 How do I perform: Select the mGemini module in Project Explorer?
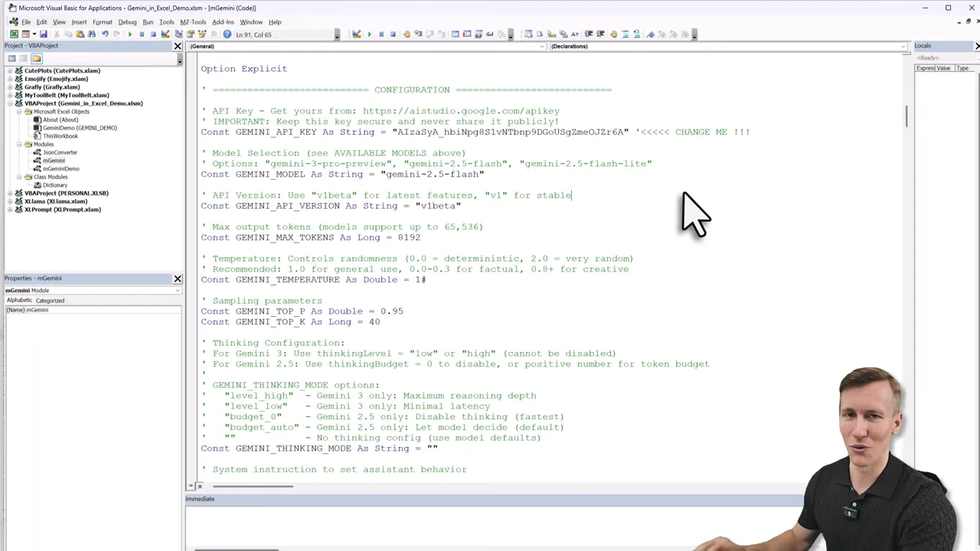(x=54, y=161)
